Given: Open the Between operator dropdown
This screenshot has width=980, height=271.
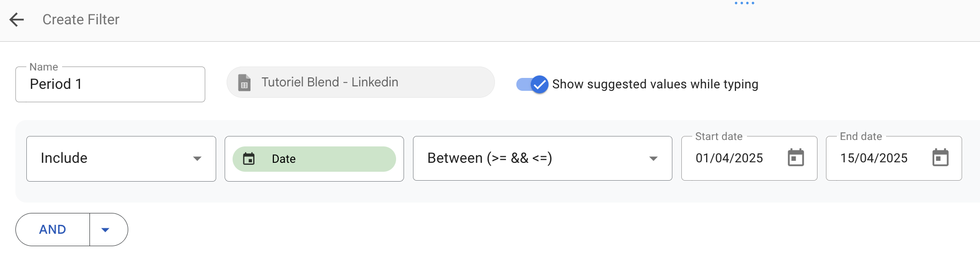Looking at the screenshot, I should [542, 158].
